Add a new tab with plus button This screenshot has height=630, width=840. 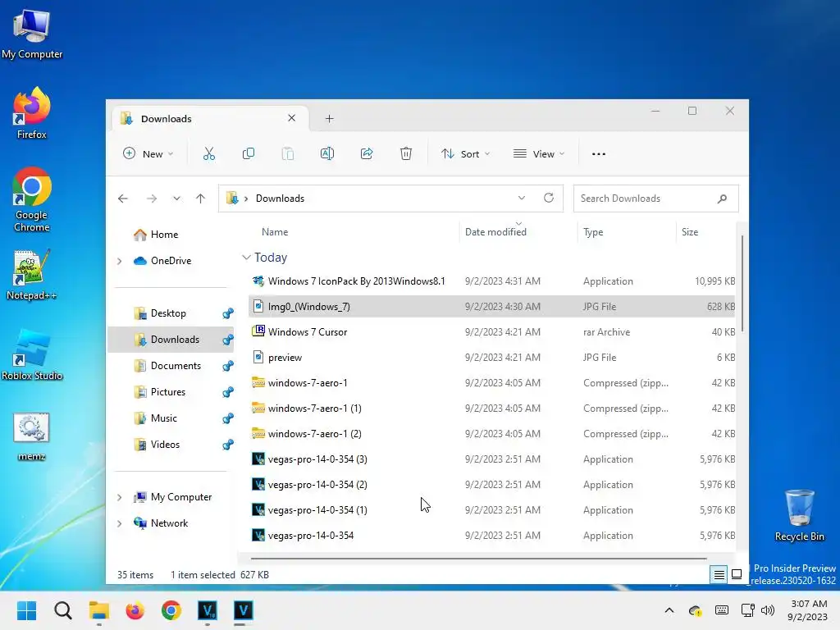[329, 118]
